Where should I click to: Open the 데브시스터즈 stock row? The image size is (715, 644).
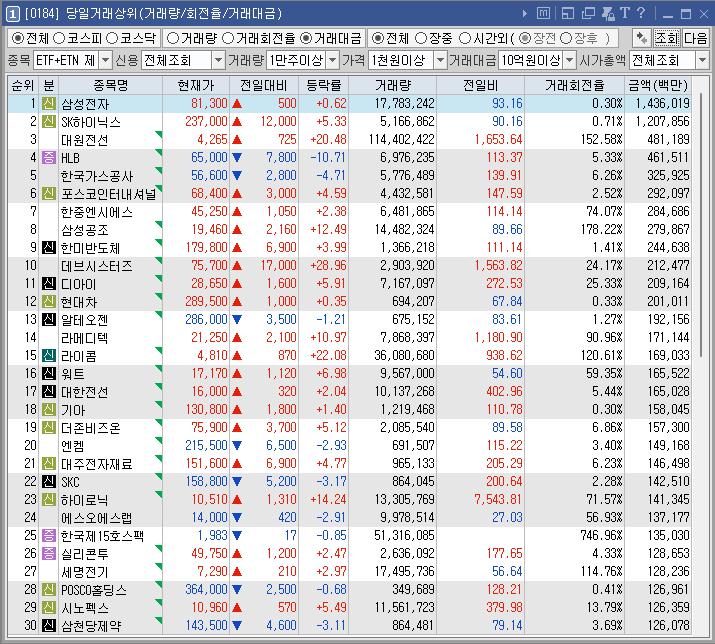(x=350, y=265)
